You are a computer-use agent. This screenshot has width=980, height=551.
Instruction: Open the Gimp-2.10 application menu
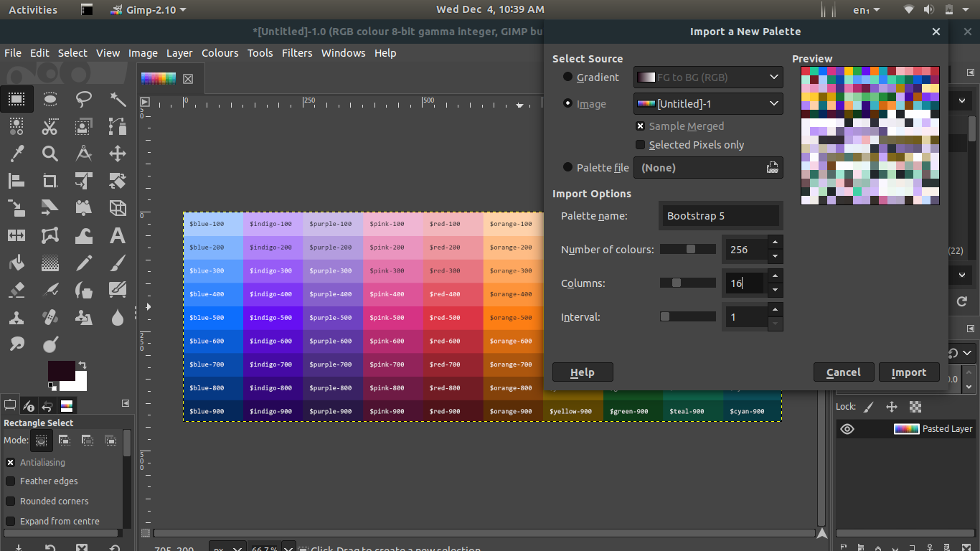148,10
